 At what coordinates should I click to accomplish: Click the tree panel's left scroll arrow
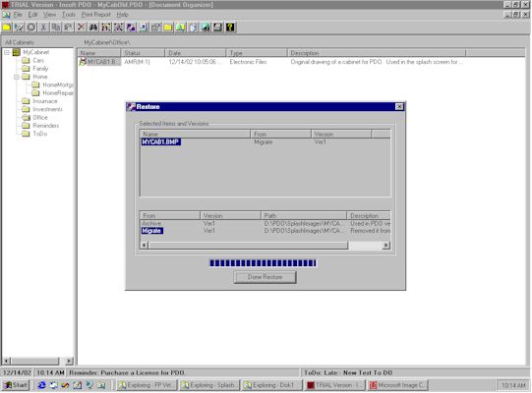[x=7, y=361]
